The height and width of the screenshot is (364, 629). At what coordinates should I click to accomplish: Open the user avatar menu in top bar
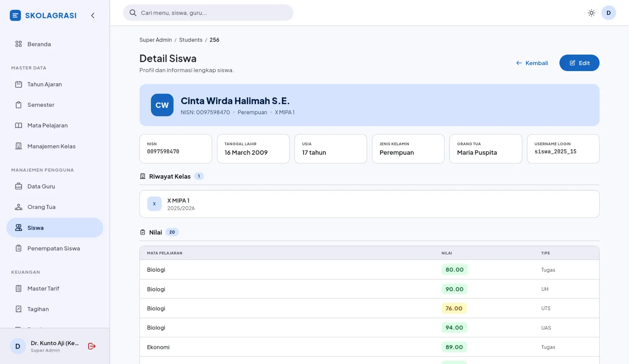tap(609, 13)
